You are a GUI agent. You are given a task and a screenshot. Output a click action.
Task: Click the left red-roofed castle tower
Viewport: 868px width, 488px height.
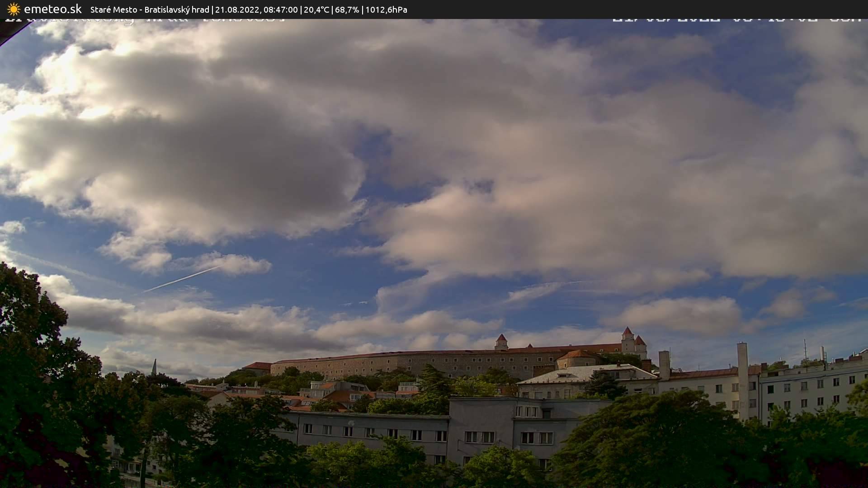(501, 342)
